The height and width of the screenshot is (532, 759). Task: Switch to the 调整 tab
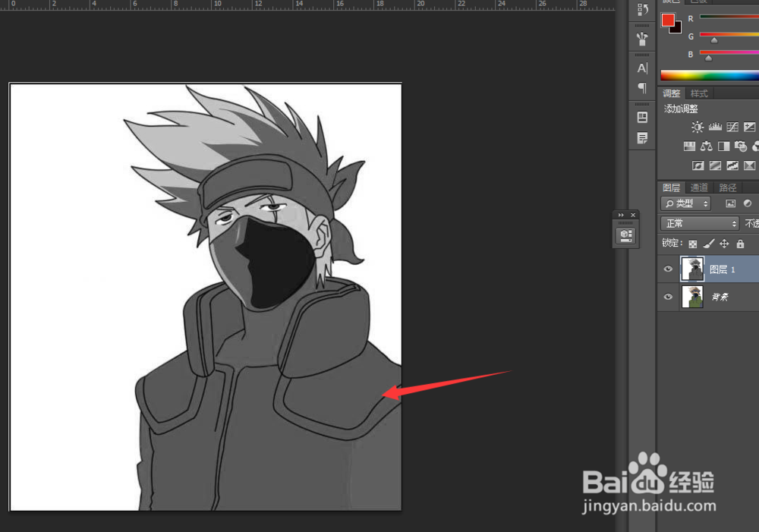pyautogui.click(x=672, y=93)
